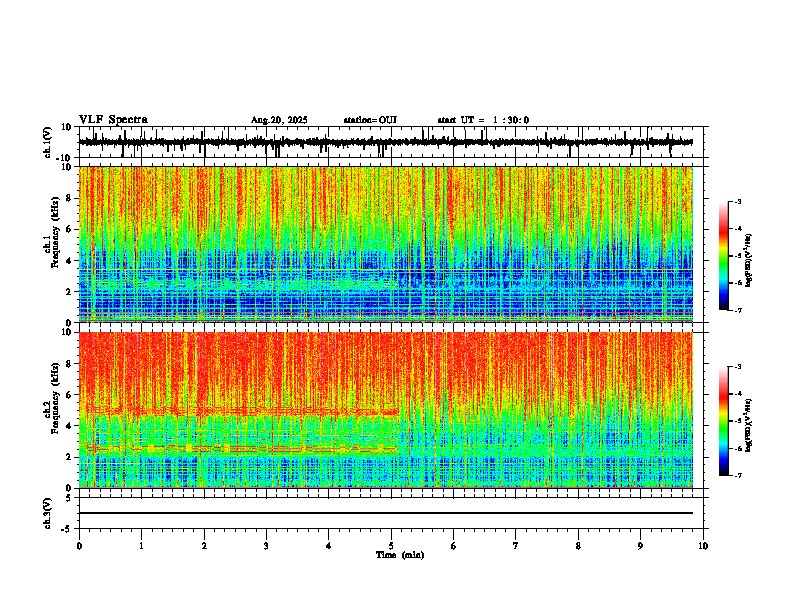
Task: Click the "2" kHz tick on ch.2 frequency axis
Action: 69,457
